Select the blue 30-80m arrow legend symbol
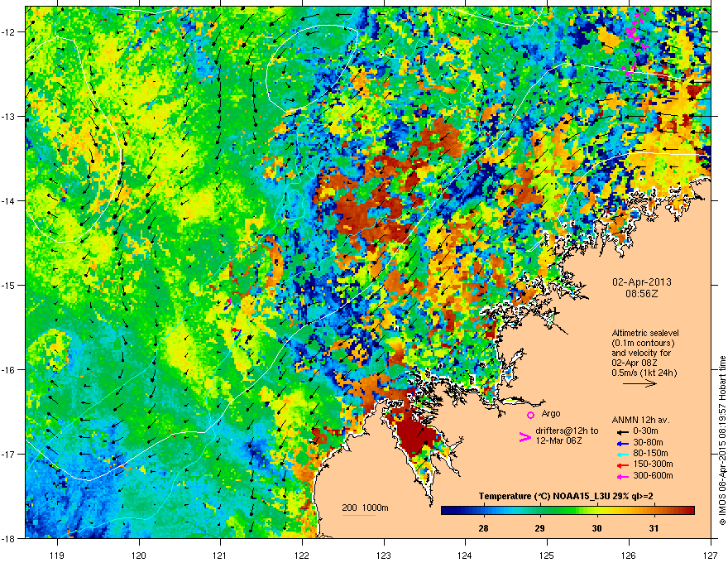 coord(622,443)
